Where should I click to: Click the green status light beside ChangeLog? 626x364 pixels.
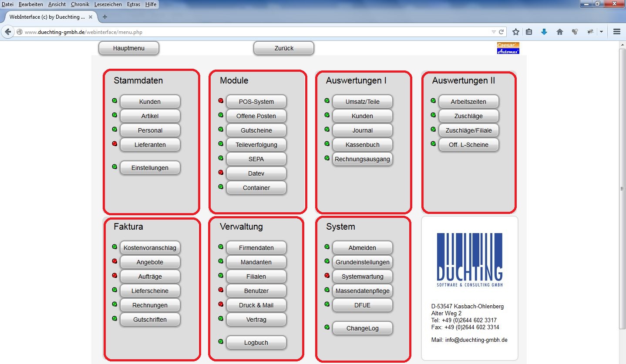(x=327, y=327)
